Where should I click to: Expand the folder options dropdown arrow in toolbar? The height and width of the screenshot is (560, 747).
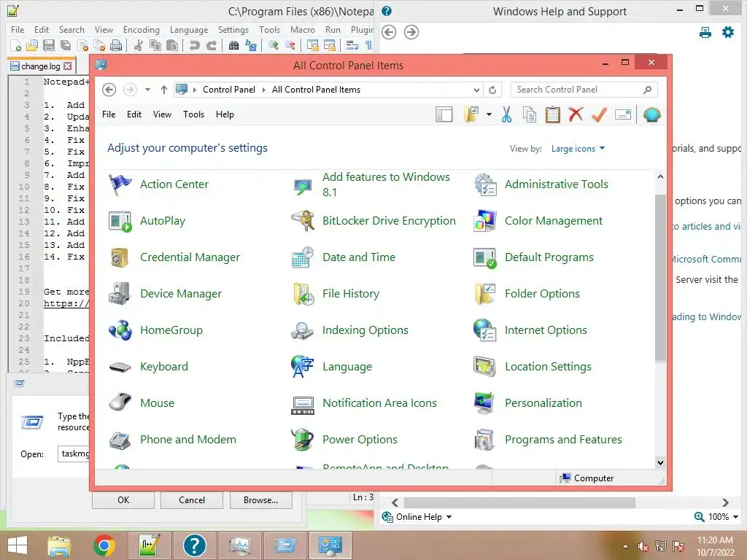pyautogui.click(x=489, y=114)
